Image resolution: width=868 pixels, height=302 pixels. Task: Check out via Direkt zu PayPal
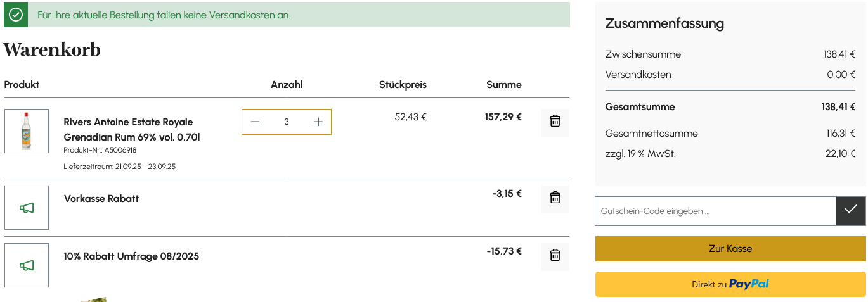730,284
